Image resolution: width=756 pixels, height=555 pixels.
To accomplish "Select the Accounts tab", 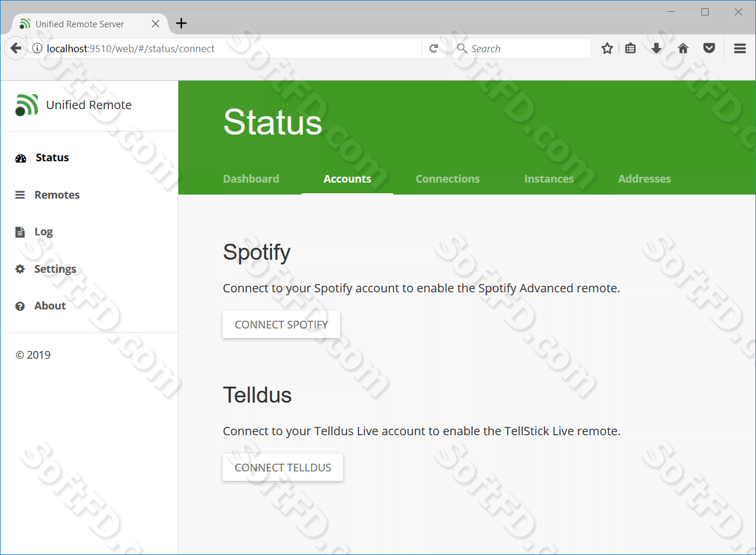I will point(347,178).
